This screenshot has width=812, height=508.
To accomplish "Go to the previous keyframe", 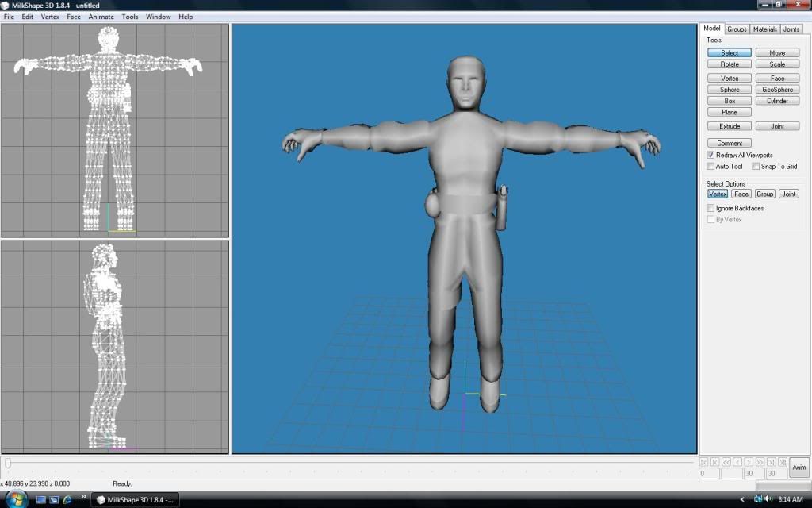I will pyautogui.click(x=715, y=462).
